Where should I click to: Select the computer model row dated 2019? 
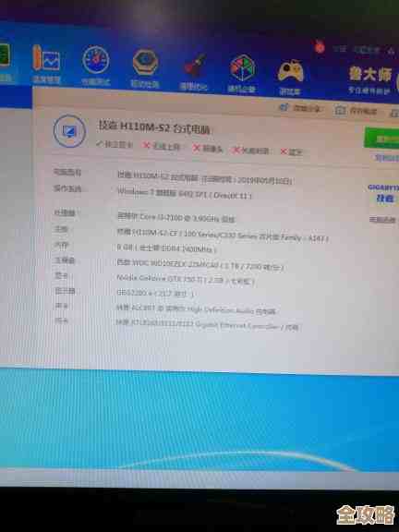[x=205, y=177]
